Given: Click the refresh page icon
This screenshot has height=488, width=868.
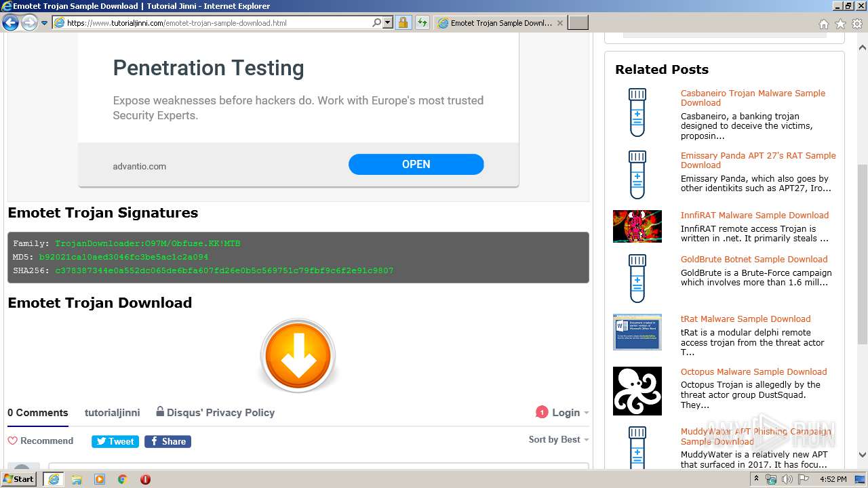Looking at the screenshot, I should [x=422, y=23].
